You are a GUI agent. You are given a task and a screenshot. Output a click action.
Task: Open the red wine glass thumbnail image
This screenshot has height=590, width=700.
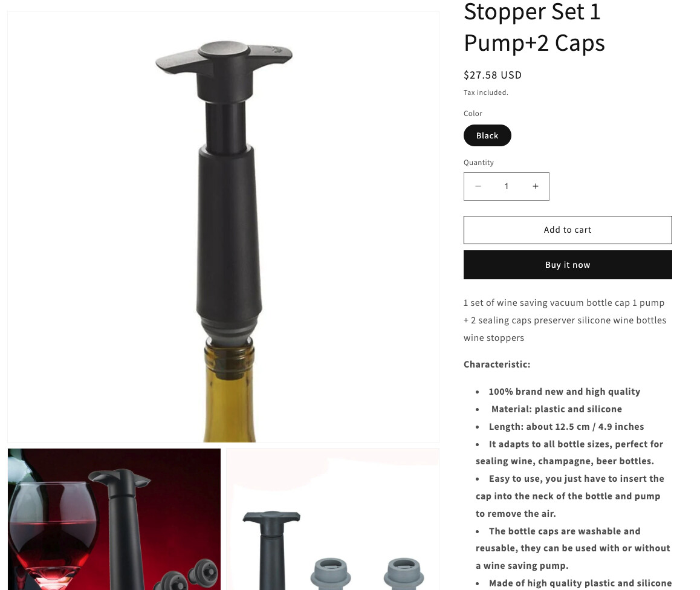point(114,519)
